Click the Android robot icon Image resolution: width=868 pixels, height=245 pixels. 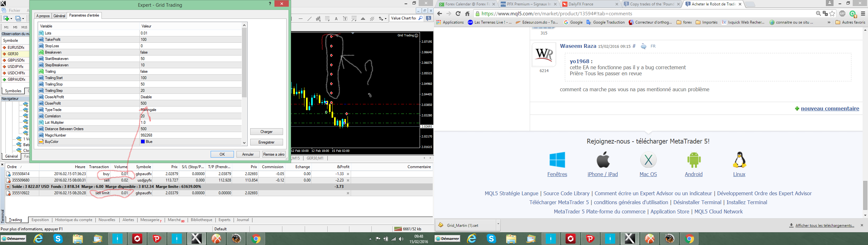[694, 160]
